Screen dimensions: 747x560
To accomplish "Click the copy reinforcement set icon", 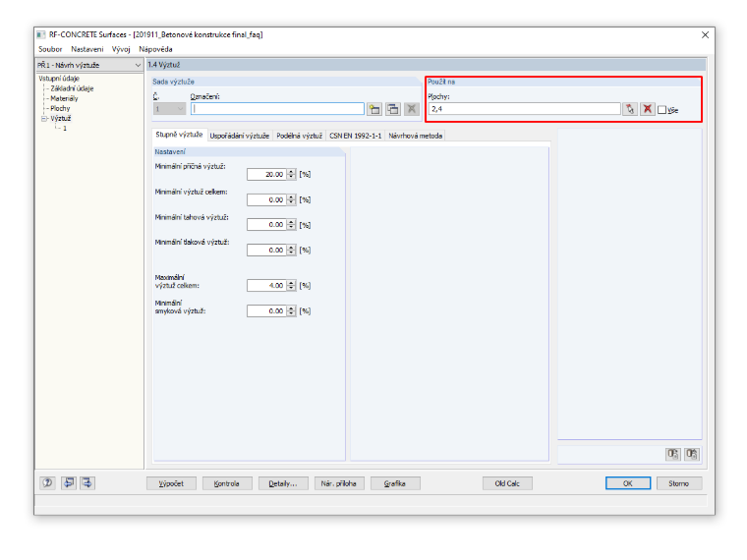I will point(393,109).
